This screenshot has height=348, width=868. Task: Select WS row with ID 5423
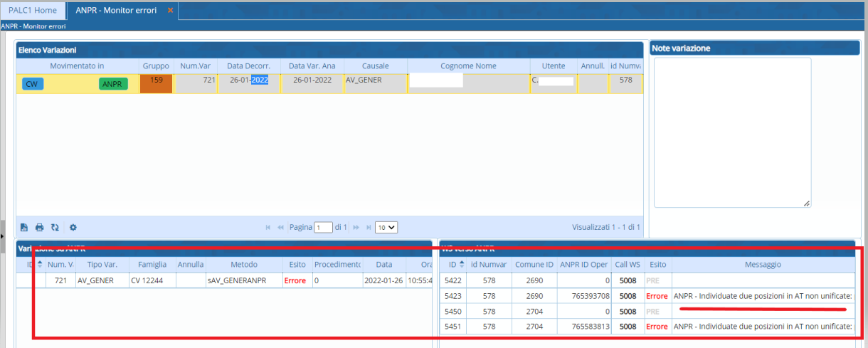point(453,295)
